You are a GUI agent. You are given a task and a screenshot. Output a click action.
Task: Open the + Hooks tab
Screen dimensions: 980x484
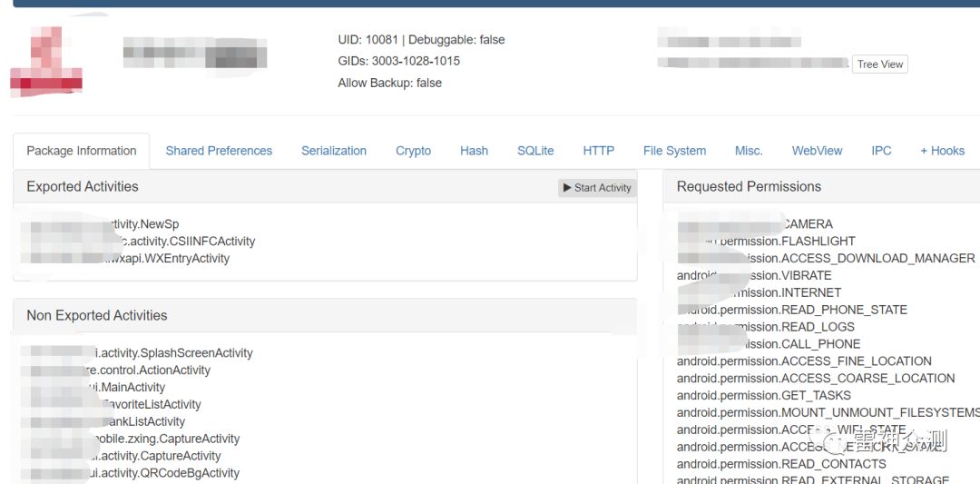(943, 151)
